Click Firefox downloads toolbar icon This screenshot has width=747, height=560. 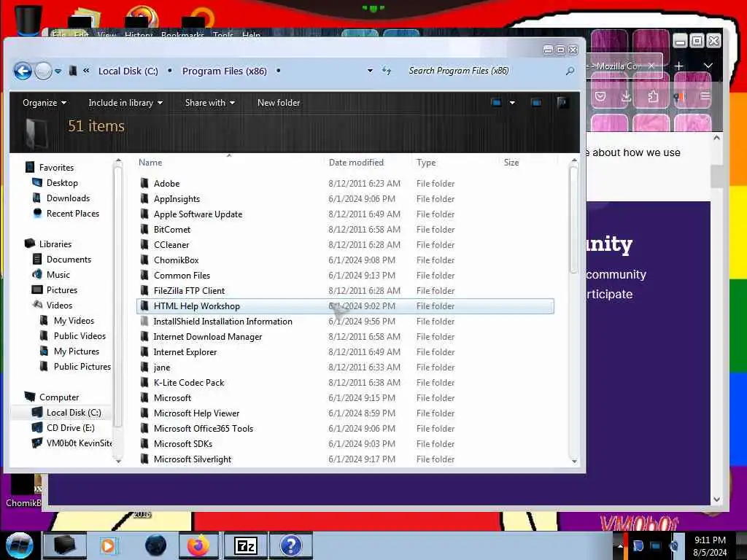[626, 97]
